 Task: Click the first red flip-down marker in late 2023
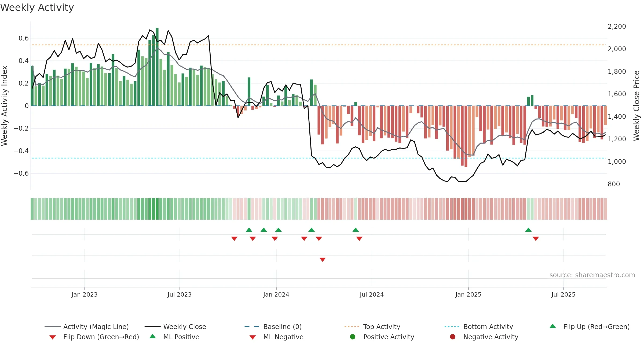point(234,239)
